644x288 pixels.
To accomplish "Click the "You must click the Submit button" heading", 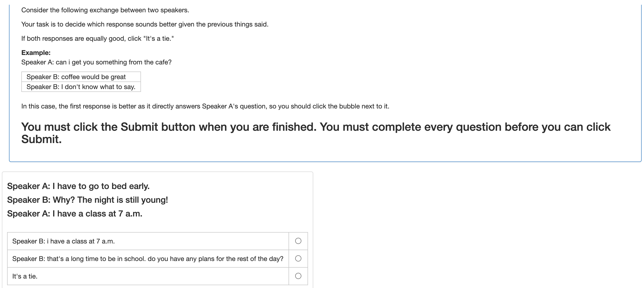I will 316,127.
